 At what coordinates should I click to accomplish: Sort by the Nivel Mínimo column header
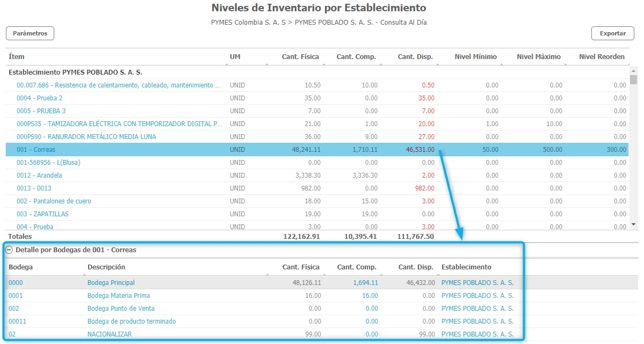point(475,57)
